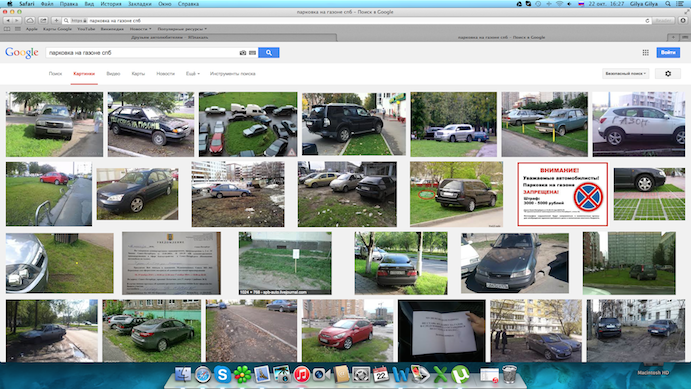The image size is (691, 389).
Task: Add bookmark with the plus toolbar button
Action: [56, 21]
